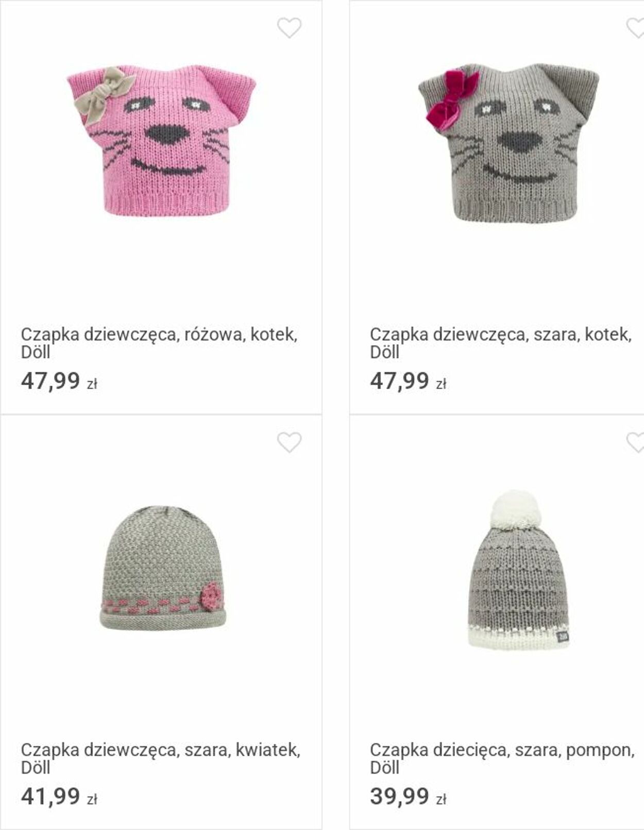Click the 47,99 zł price of pink hat

[59, 382]
